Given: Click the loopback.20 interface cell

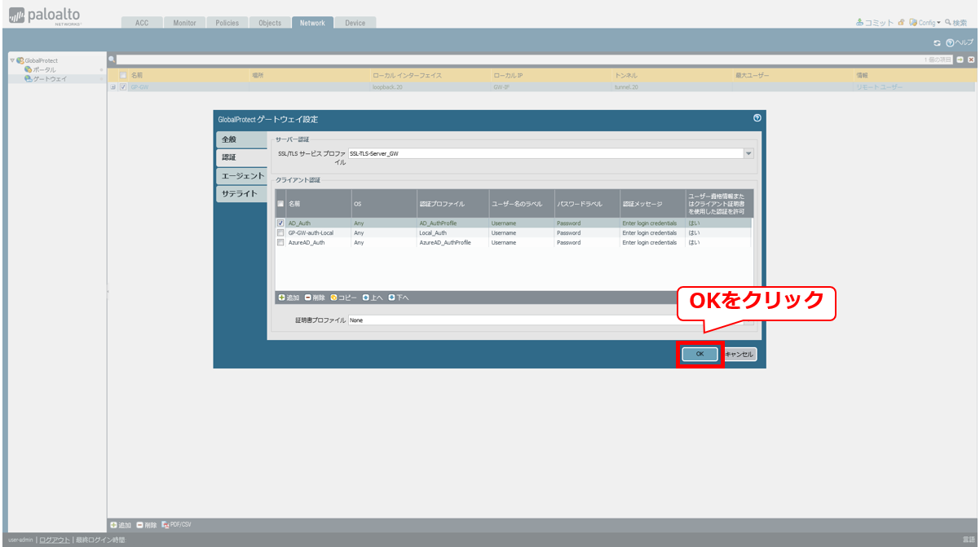Looking at the screenshot, I should [387, 86].
